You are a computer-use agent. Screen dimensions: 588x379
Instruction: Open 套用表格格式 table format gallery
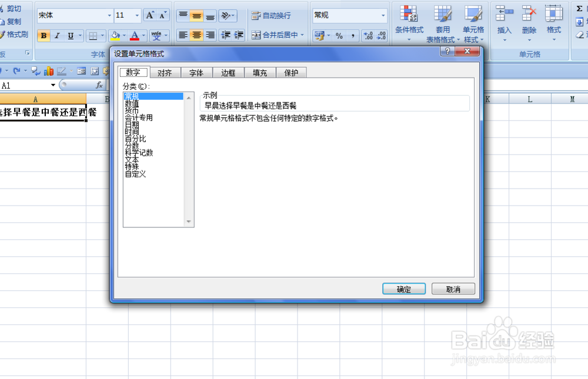(x=443, y=24)
